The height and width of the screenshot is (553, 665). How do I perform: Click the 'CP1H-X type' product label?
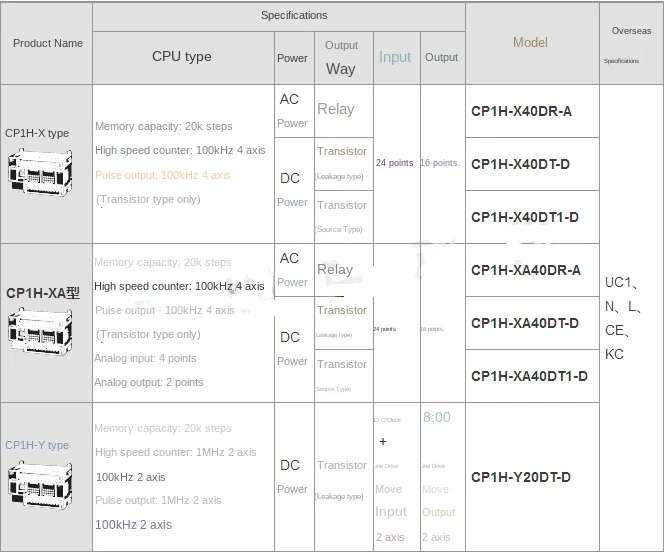pyautogui.click(x=37, y=133)
